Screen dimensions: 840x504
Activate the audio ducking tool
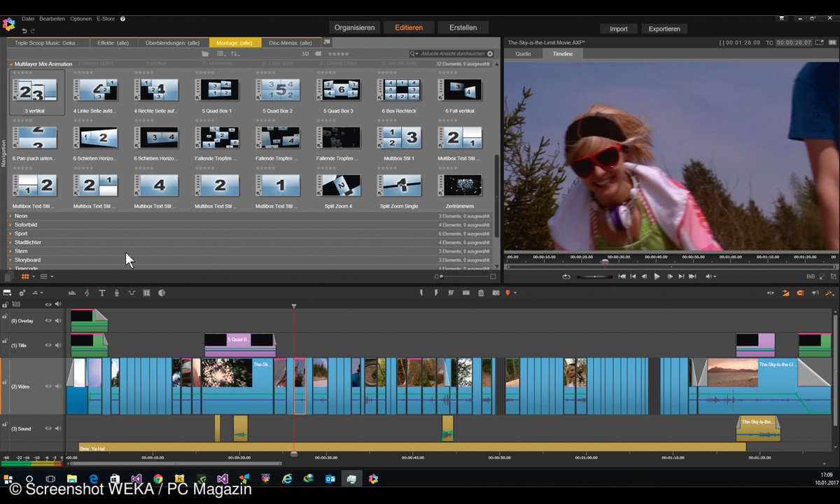click(132, 293)
